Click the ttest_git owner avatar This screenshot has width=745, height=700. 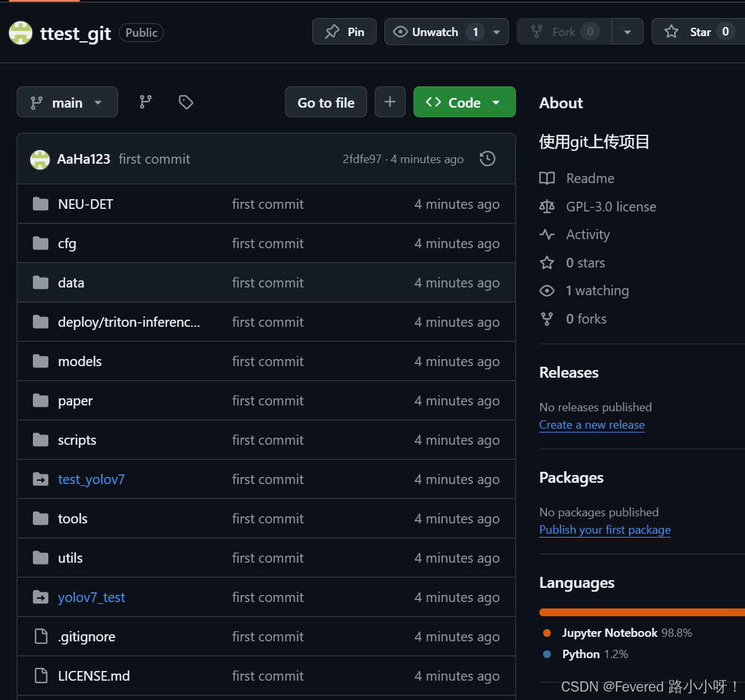tap(21, 33)
